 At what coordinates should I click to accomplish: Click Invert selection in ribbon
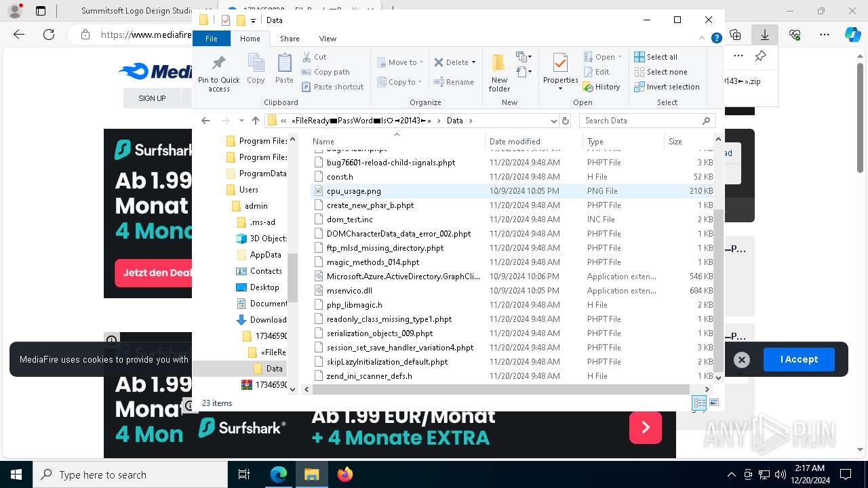tap(667, 87)
